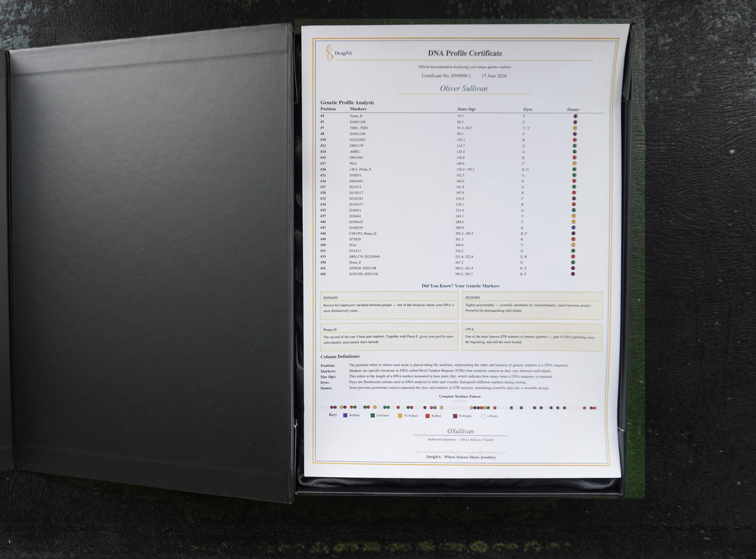Click the "D3S1358, D2S1338" marker in row #65
Screen dimensions: 756x559
tap(364, 274)
